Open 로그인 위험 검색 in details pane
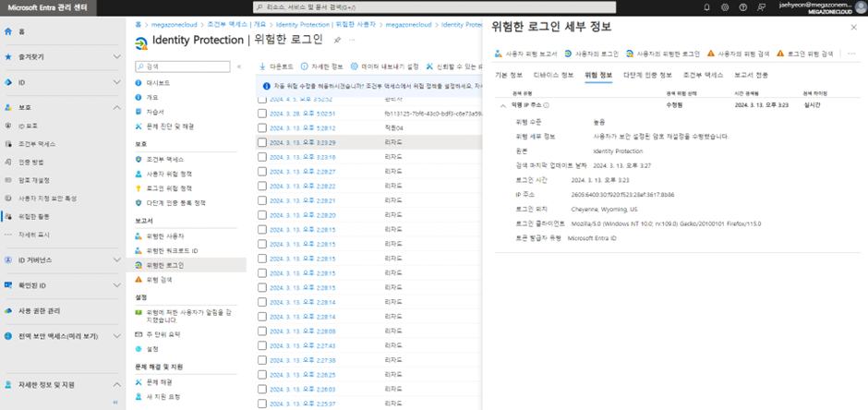 [x=805, y=54]
